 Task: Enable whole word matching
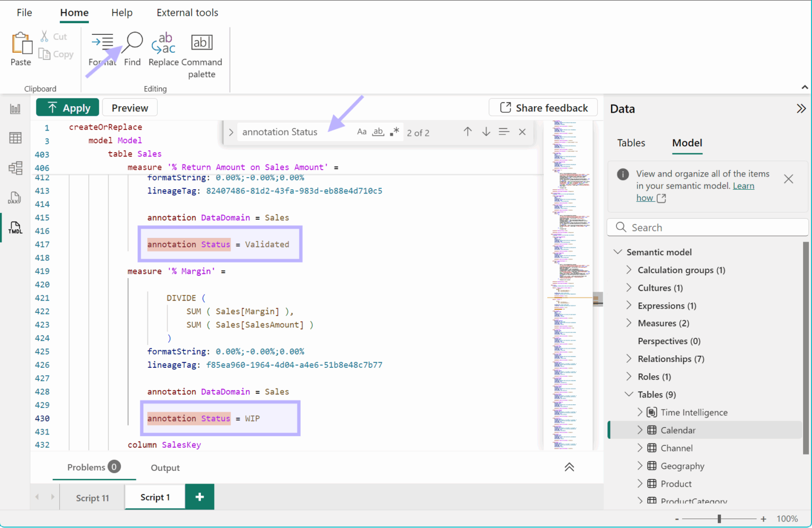378,132
